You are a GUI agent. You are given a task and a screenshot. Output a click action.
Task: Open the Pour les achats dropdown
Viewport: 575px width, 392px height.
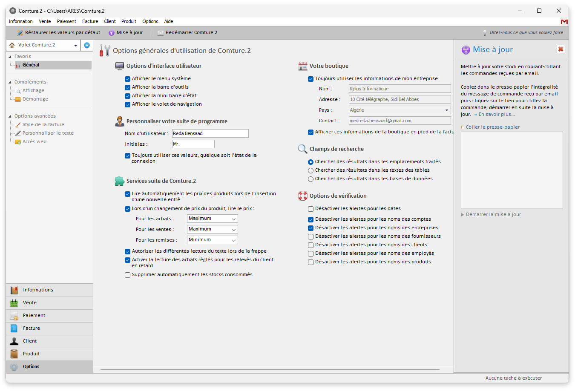click(212, 219)
